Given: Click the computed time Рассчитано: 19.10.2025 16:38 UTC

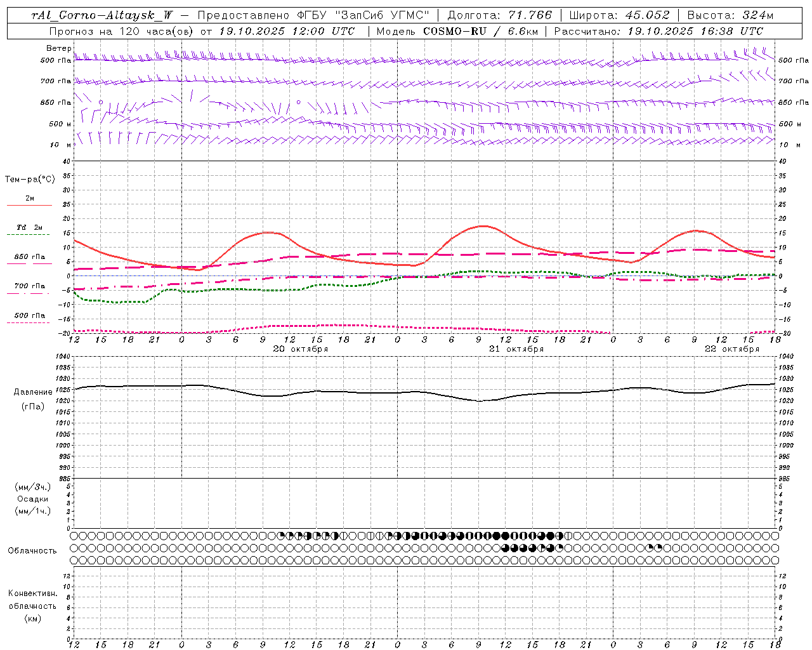Looking at the screenshot, I should (x=658, y=31).
